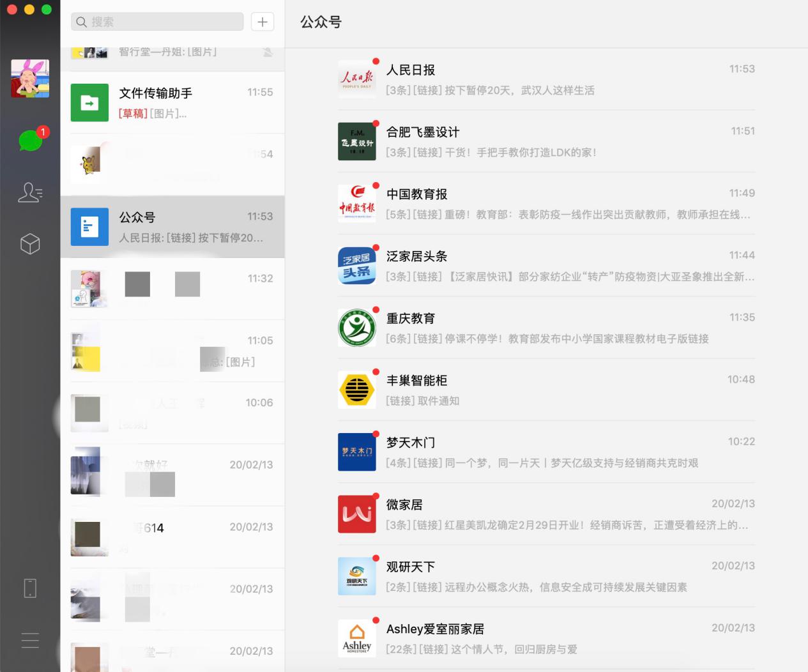
Task: Click the [草稿] draft label in 文件传输助手
Action: coord(133,113)
